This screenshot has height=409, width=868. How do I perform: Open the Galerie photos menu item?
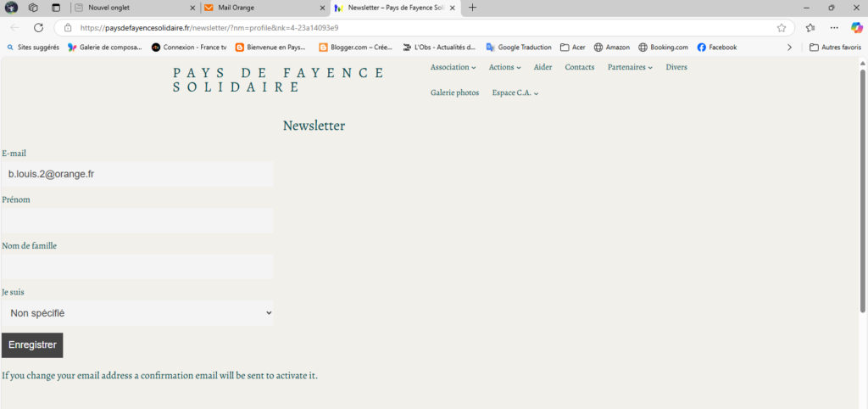coord(454,92)
